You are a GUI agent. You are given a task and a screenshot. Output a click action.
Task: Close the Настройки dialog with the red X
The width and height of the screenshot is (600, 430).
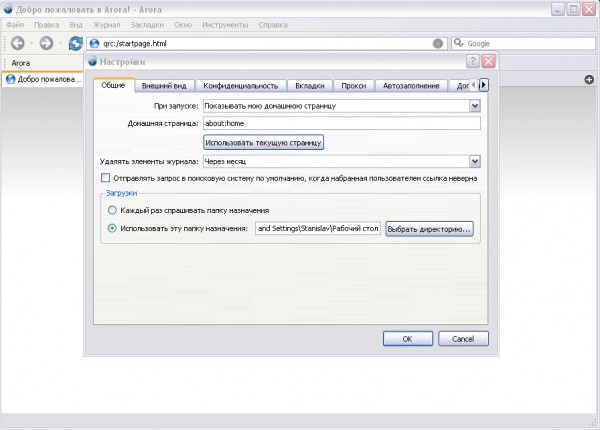coord(489,61)
